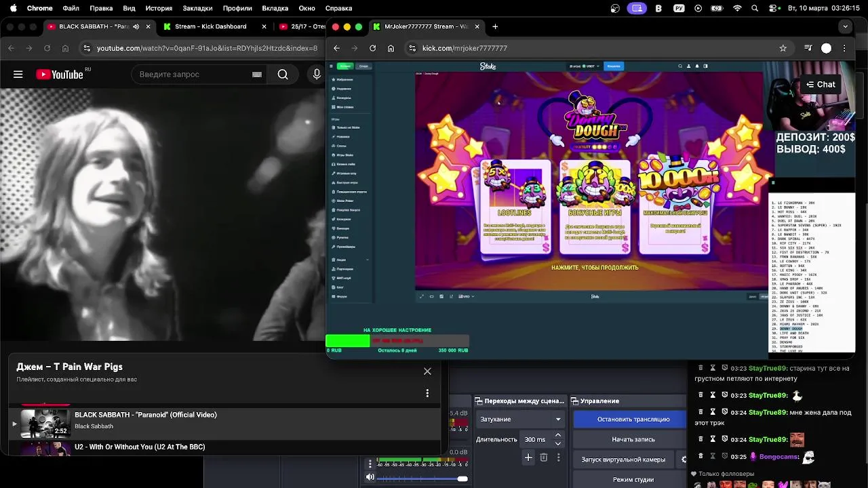Adjust OBS mixer volume slider
868x488 pixels.
pos(422,479)
